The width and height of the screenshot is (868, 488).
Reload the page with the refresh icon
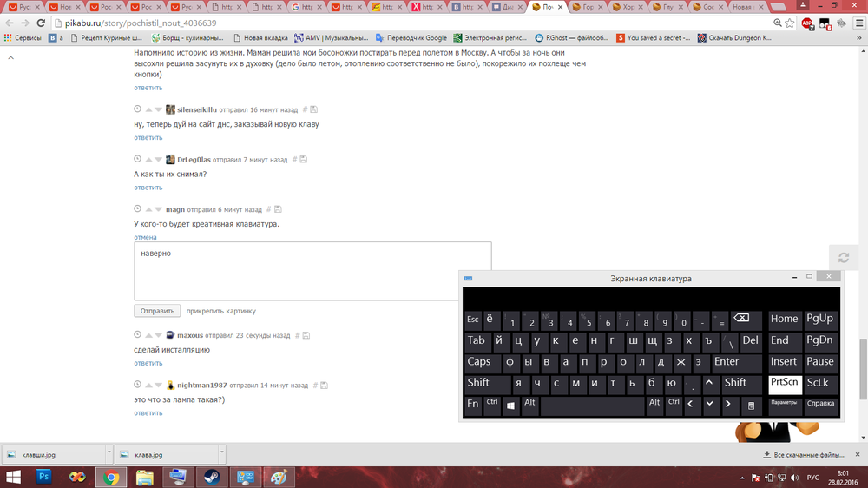pos(41,23)
